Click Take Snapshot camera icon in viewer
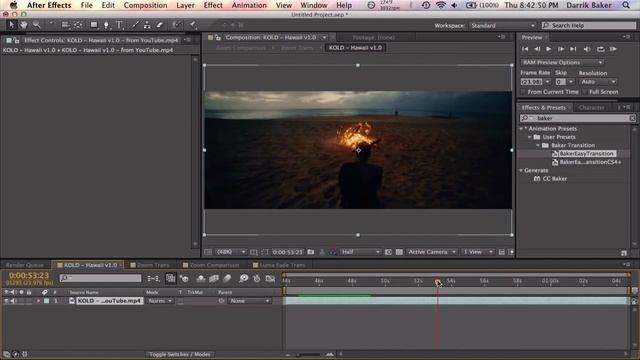Image resolution: width=640 pixels, height=360 pixels. click(311, 252)
